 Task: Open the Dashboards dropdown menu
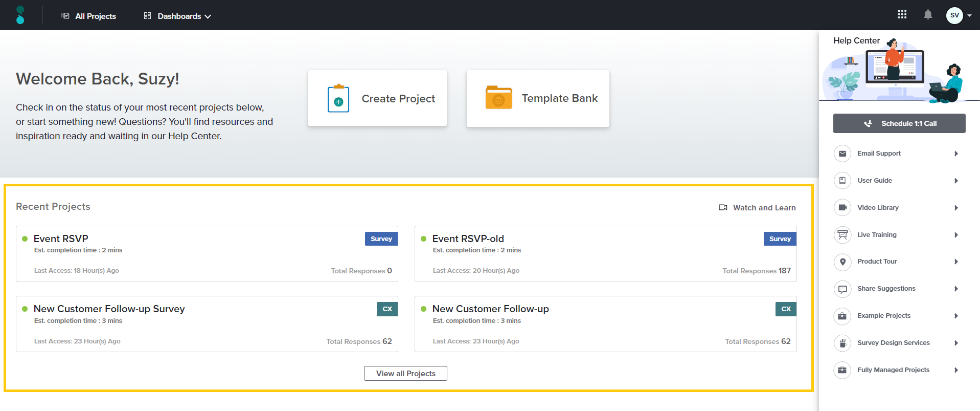178,16
